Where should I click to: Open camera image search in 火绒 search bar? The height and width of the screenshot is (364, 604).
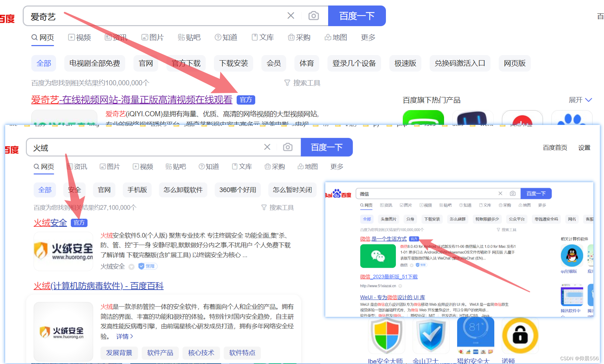tap(288, 147)
